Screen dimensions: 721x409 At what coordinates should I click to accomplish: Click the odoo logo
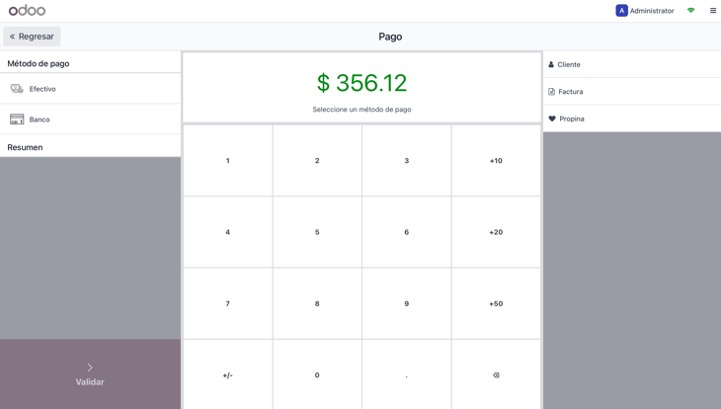[x=27, y=10]
